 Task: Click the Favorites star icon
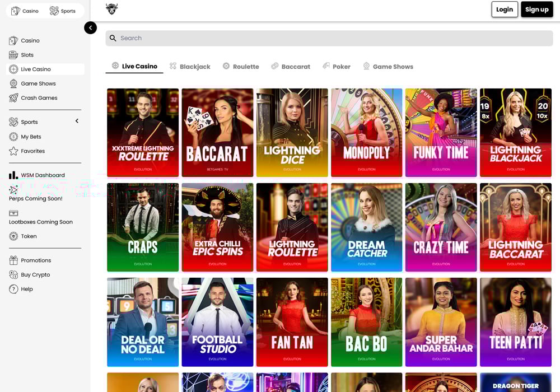click(13, 151)
